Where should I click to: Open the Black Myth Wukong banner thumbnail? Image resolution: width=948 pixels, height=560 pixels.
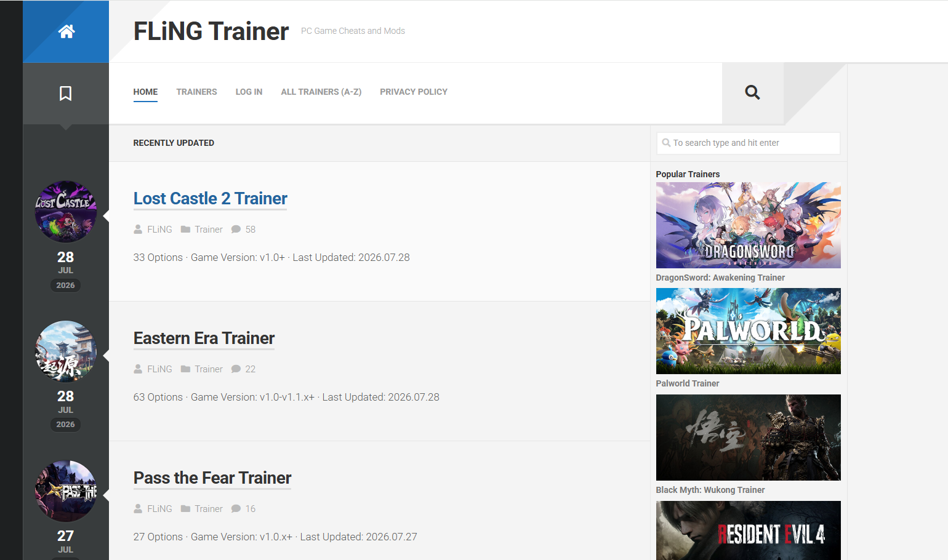point(748,438)
